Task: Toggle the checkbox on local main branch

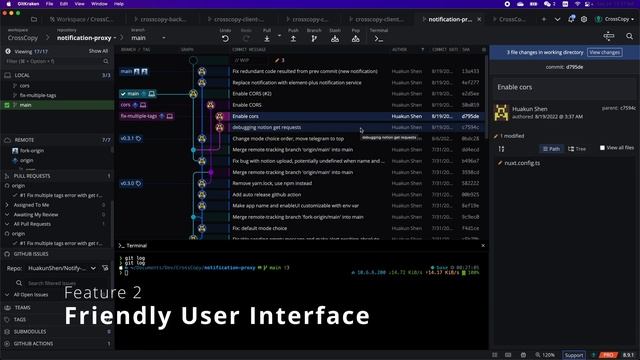Action: pyautogui.click(x=7, y=105)
